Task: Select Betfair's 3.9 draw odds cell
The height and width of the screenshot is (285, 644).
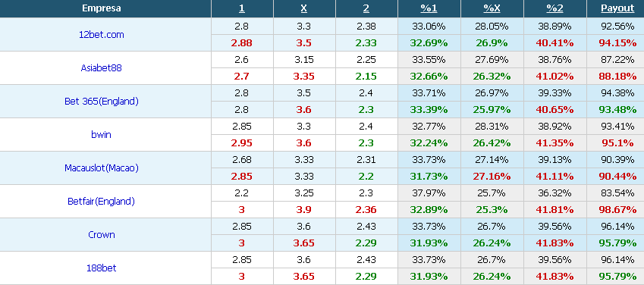Action: pos(304,210)
